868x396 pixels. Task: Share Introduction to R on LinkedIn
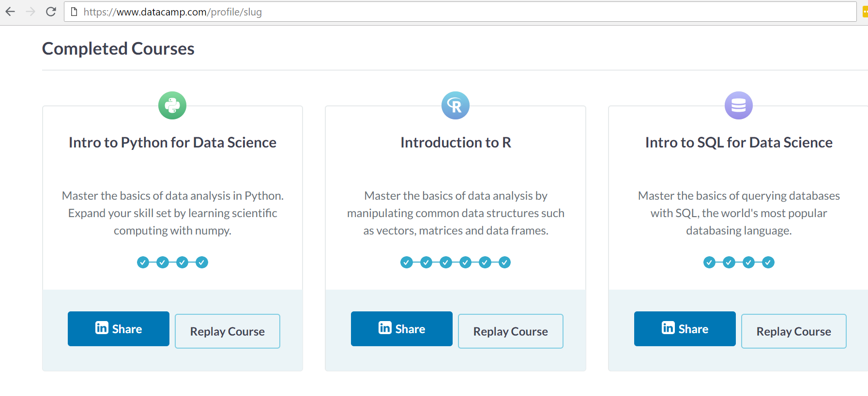pos(402,329)
